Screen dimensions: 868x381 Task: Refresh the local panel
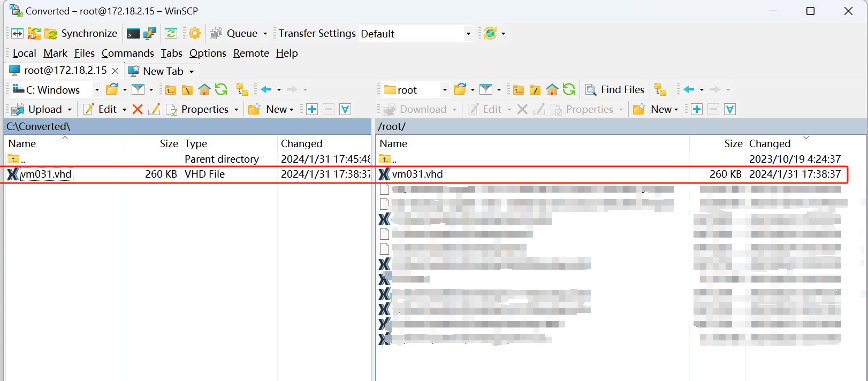(220, 89)
